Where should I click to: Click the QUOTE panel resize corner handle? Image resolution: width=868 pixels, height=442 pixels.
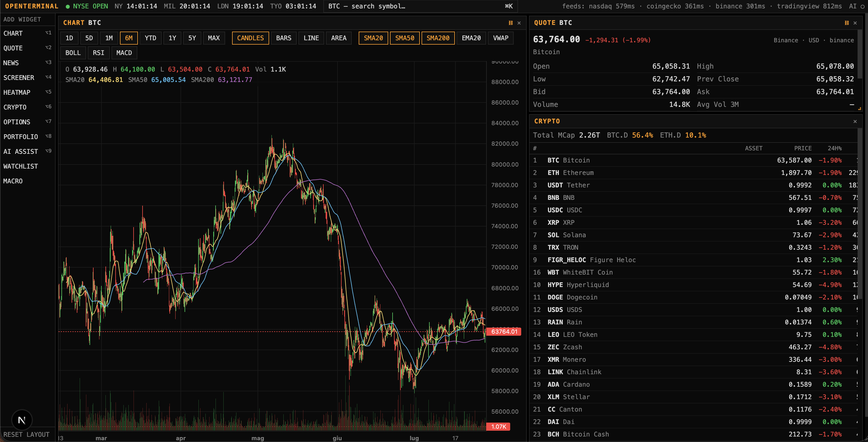[859, 109]
